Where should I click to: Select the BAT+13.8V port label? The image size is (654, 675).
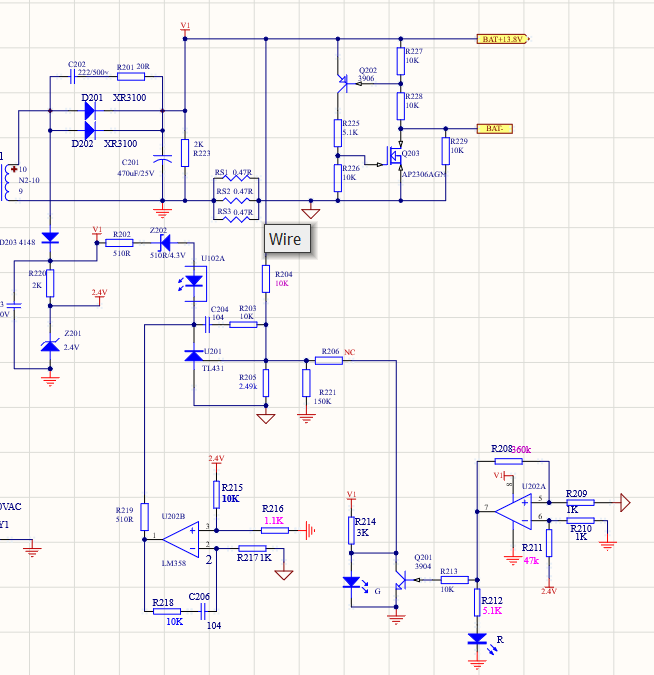pos(502,39)
